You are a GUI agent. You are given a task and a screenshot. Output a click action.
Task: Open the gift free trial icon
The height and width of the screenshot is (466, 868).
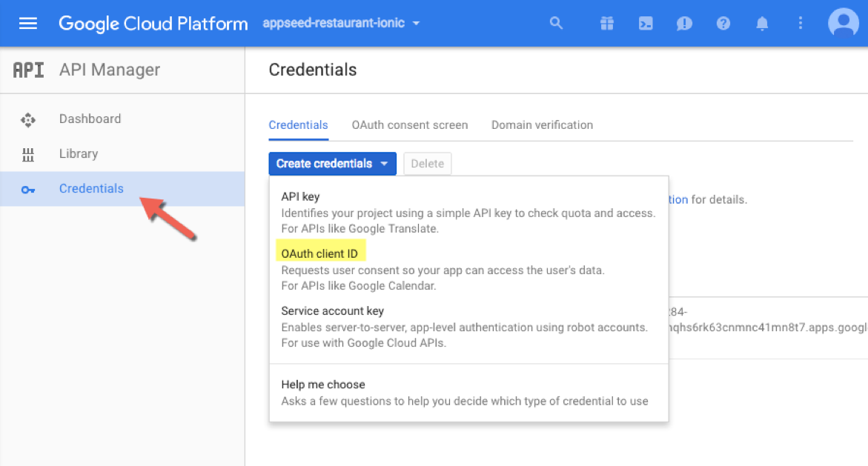tap(607, 23)
